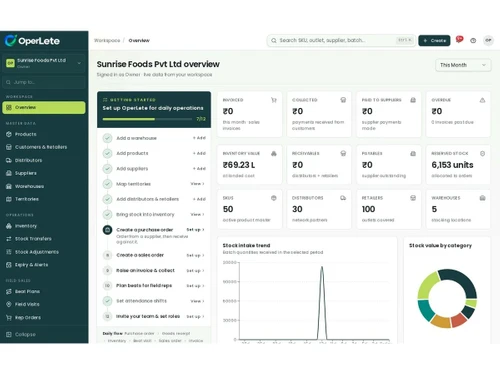Open Set up for Create a sales order
This screenshot has height=375, width=500.
tap(195, 255)
